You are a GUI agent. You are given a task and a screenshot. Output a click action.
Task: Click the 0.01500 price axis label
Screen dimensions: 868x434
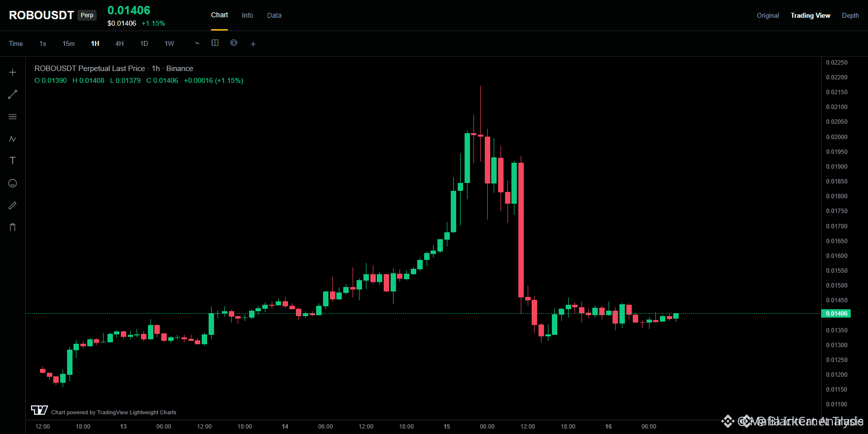836,286
